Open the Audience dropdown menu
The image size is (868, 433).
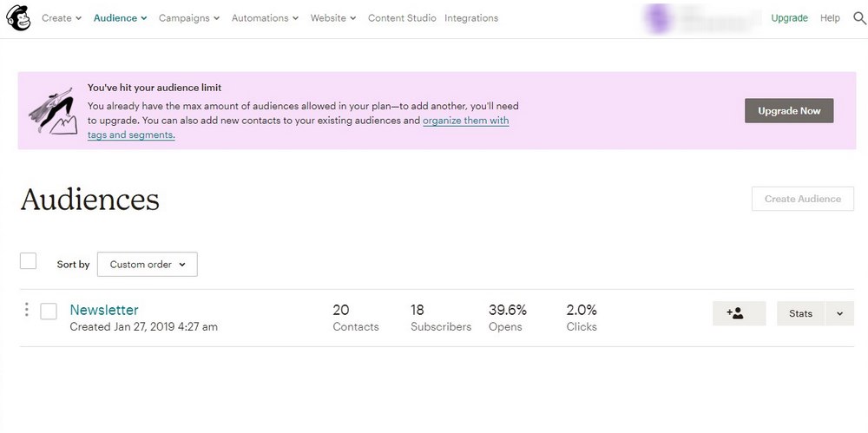tap(120, 18)
